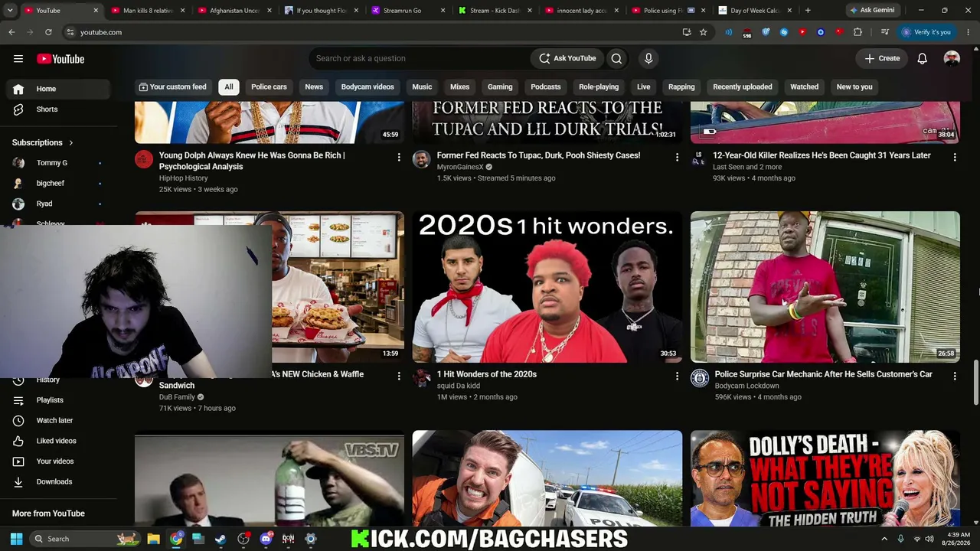
Task: Open options for Former Fed Reacts video
Action: tap(676, 157)
